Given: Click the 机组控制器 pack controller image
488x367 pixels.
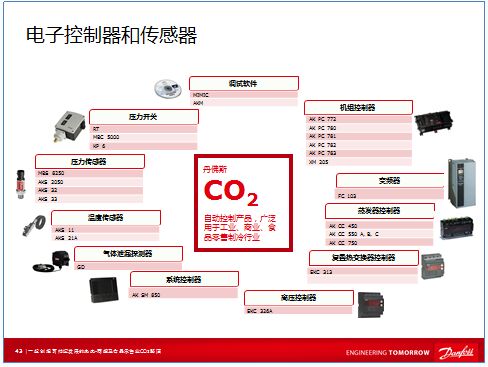Looking at the screenshot, I should coord(433,123).
